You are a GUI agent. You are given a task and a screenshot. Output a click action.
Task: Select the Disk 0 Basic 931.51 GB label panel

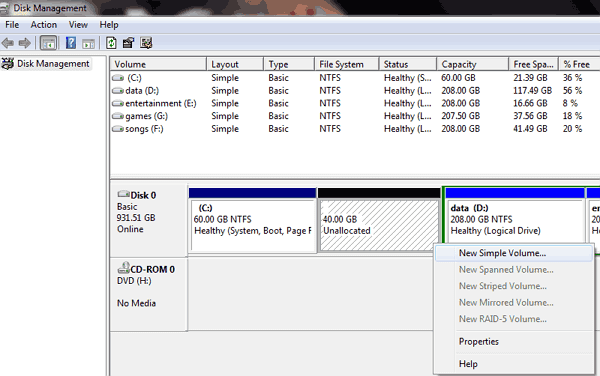(x=149, y=220)
